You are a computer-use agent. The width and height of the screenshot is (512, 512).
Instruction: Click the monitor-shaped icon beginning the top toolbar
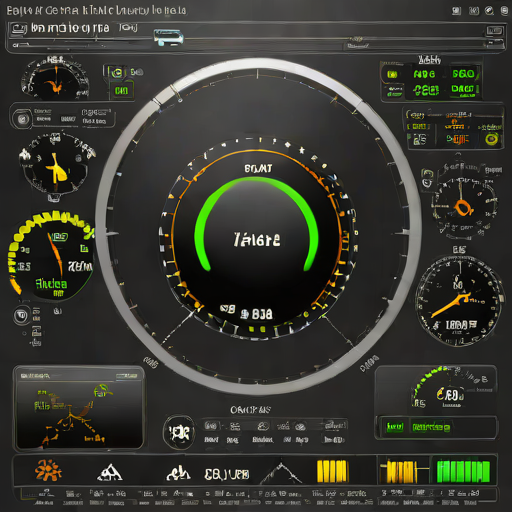click(x=19, y=29)
